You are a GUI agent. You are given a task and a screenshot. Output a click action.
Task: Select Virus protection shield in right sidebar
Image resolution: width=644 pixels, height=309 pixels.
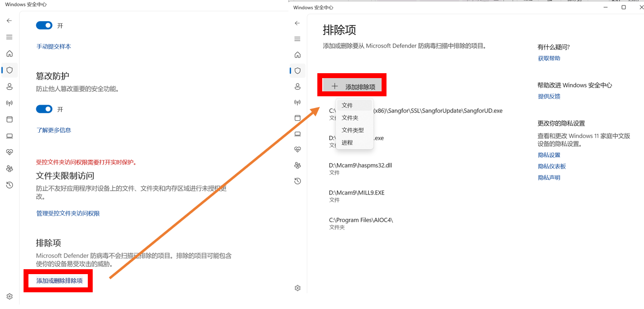click(x=297, y=71)
